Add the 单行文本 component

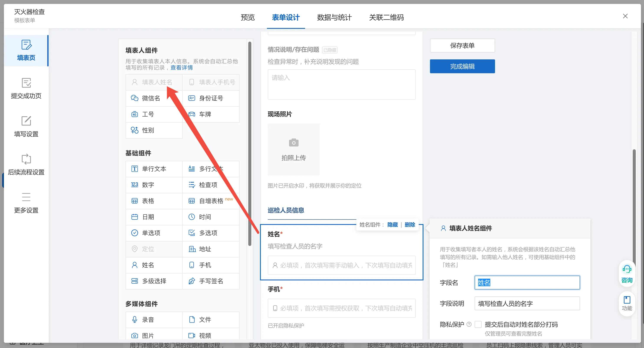154,169
